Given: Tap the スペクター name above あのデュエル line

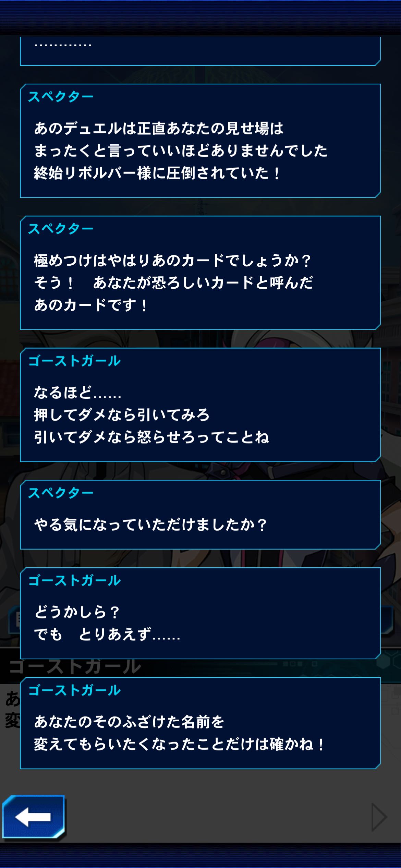Looking at the screenshot, I should pyautogui.click(x=61, y=97).
